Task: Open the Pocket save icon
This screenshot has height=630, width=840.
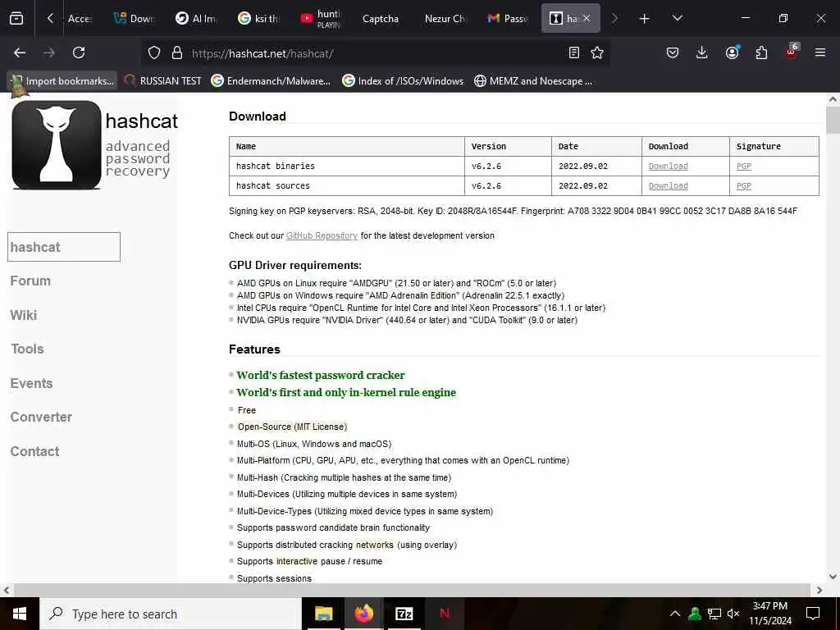Action: click(x=673, y=52)
